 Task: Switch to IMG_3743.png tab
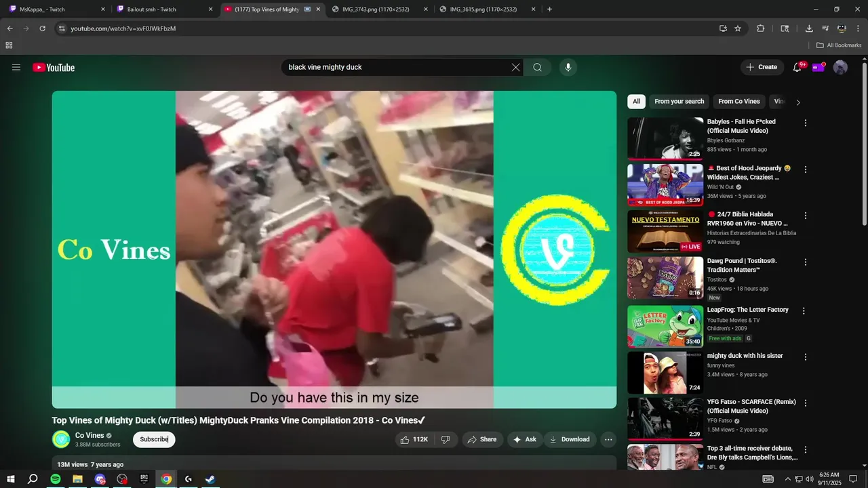click(380, 9)
